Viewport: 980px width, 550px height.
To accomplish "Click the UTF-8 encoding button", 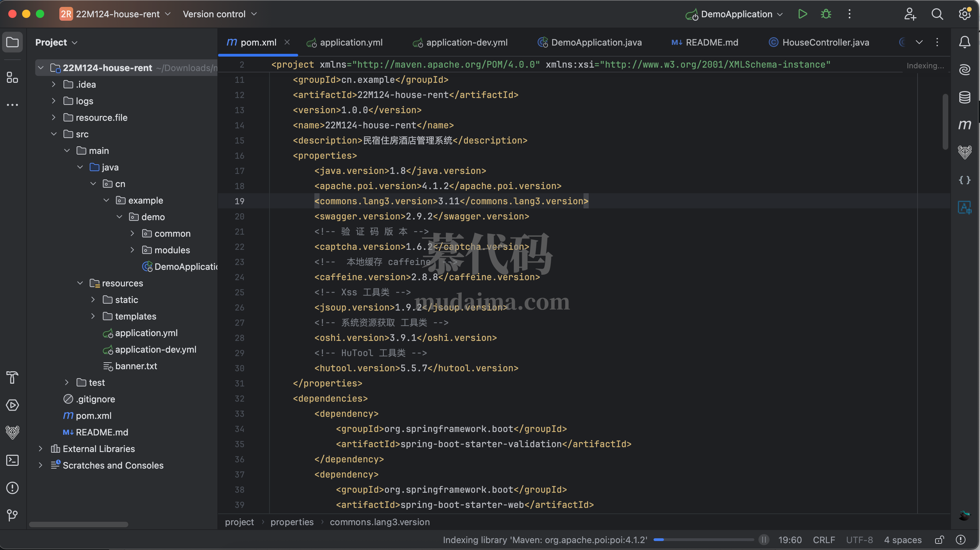I will point(859,540).
